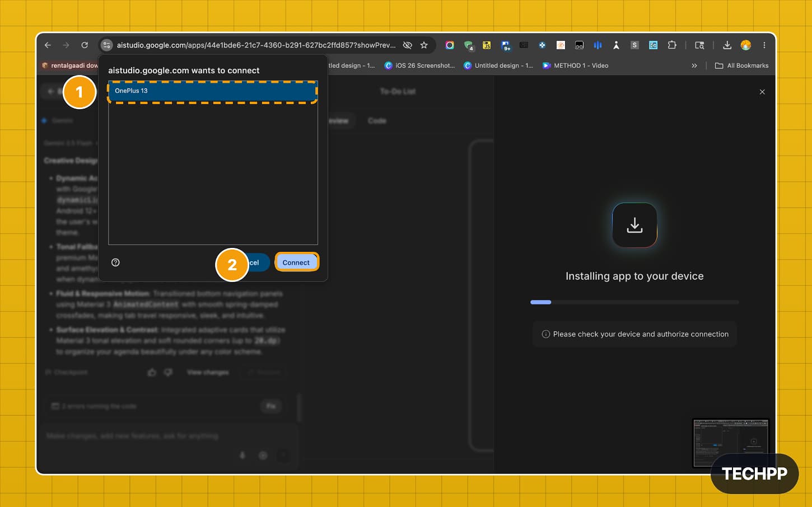Click the Cancel button in the connect dialog

(254, 262)
